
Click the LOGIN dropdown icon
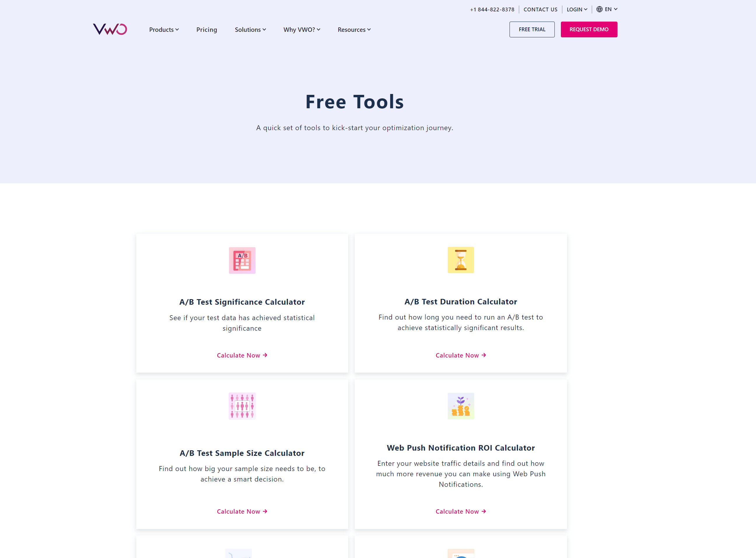(585, 9)
